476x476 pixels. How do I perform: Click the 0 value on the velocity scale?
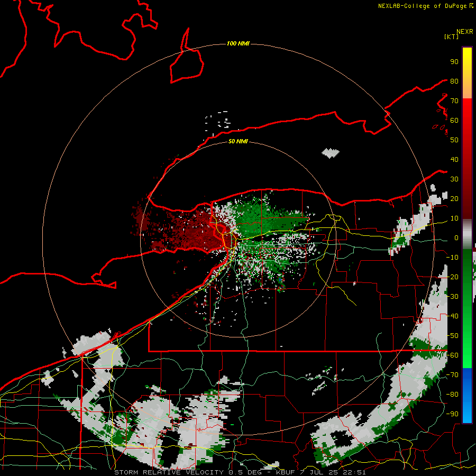click(x=456, y=237)
